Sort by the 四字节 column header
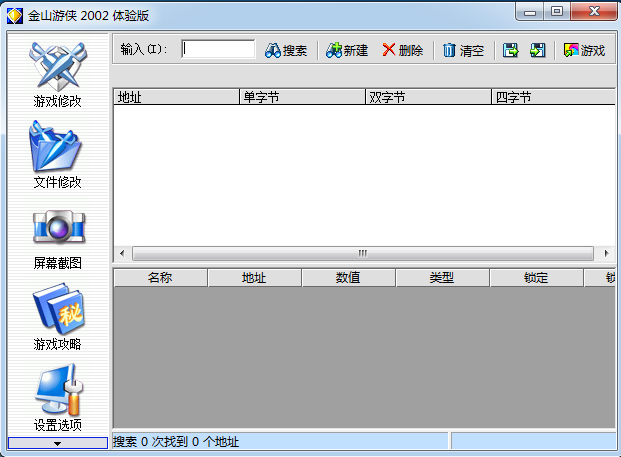This screenshot has width=621, height=457. click(x=553, y=97)
